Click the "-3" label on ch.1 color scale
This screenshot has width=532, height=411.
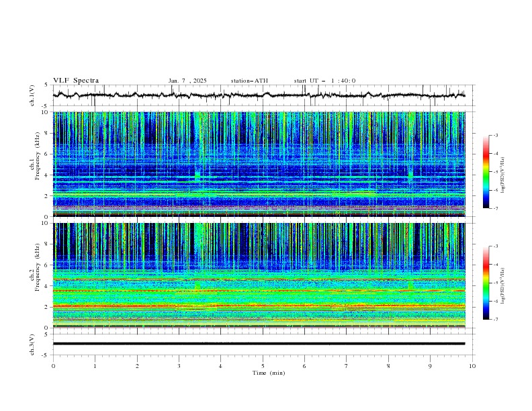click(495, 135)
